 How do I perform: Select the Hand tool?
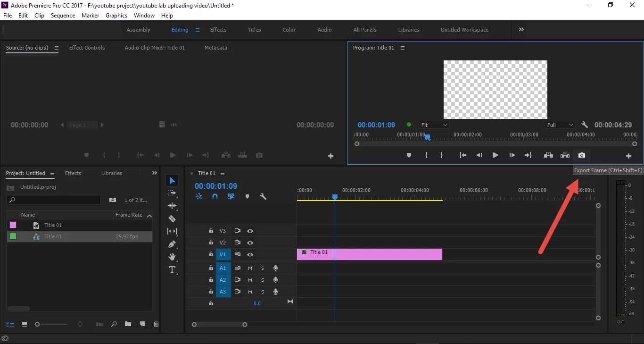pos(172,257)
